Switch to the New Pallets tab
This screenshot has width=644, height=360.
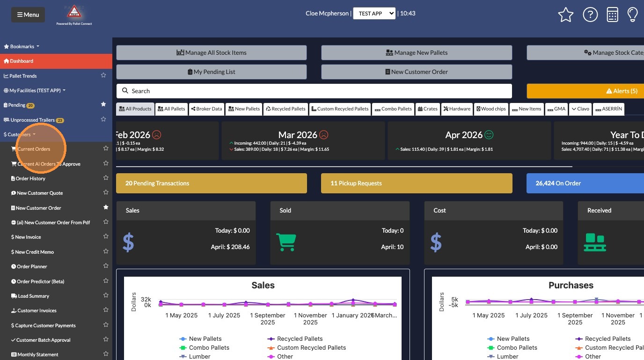[x=244, y=109]
